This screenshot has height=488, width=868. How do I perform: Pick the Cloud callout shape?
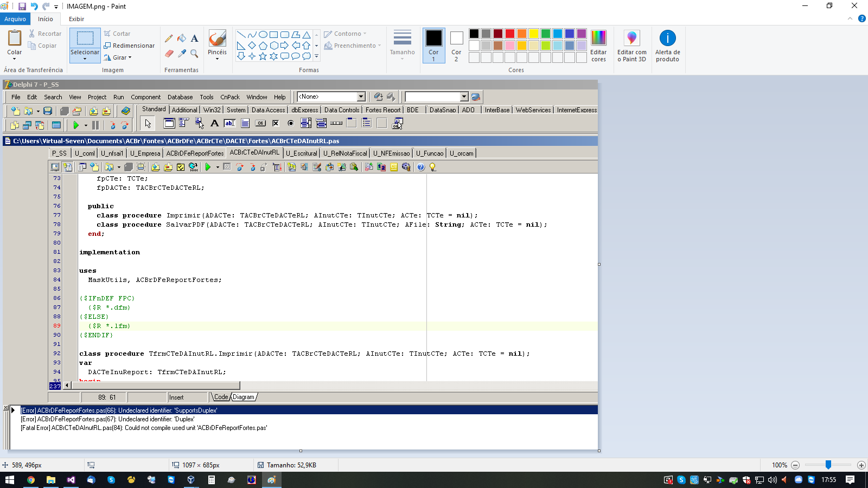pyautogui.click(x=307, y=56)
